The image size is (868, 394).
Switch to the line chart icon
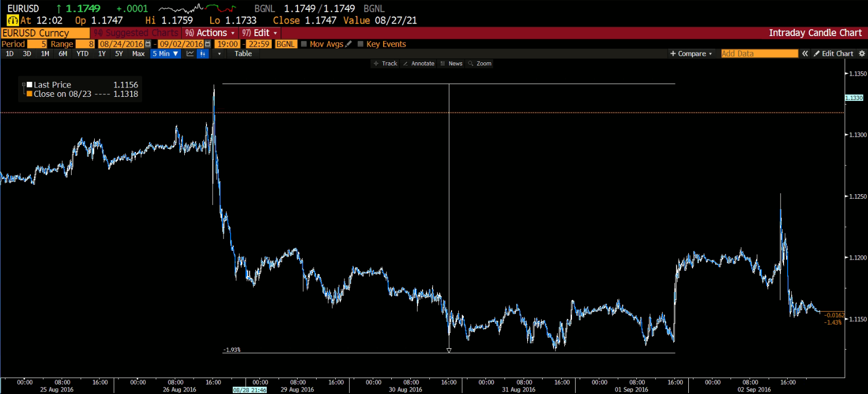click(190, 54)
